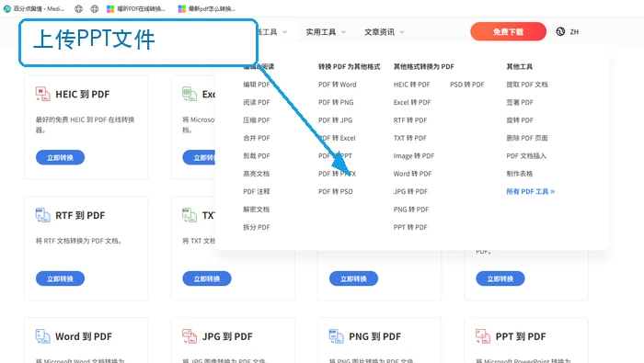Click the RTF 到 PDF card icon

(x=42, y=215)
